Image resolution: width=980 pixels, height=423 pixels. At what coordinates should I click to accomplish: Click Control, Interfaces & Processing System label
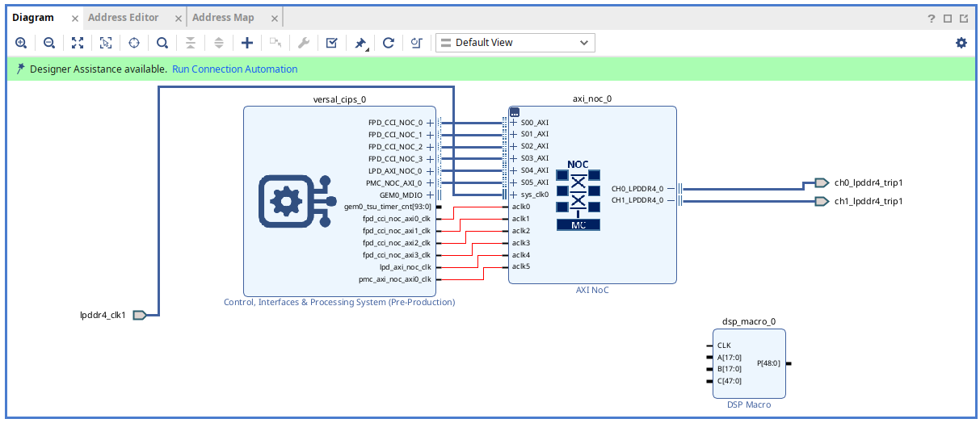pyautogui.click(x=339, y=303)
